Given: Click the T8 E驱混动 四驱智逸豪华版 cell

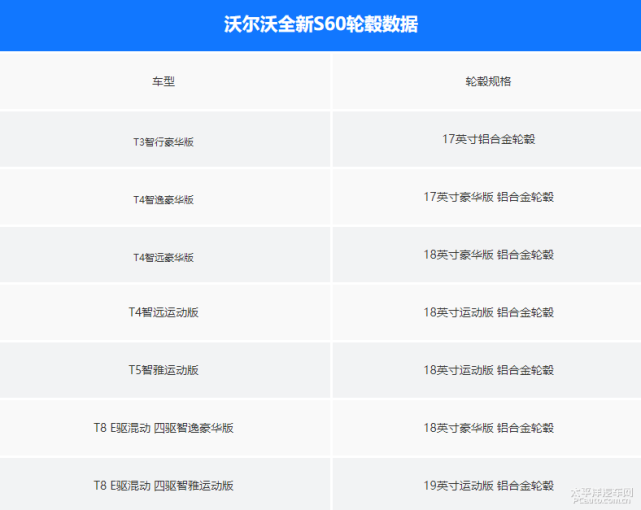Looking at the screenshot, I should click(x=164, y=428).
